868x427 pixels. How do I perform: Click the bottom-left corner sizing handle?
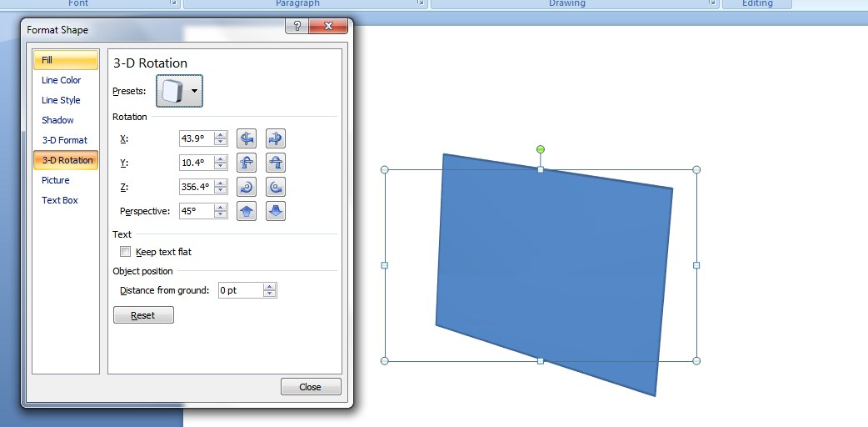385,361
